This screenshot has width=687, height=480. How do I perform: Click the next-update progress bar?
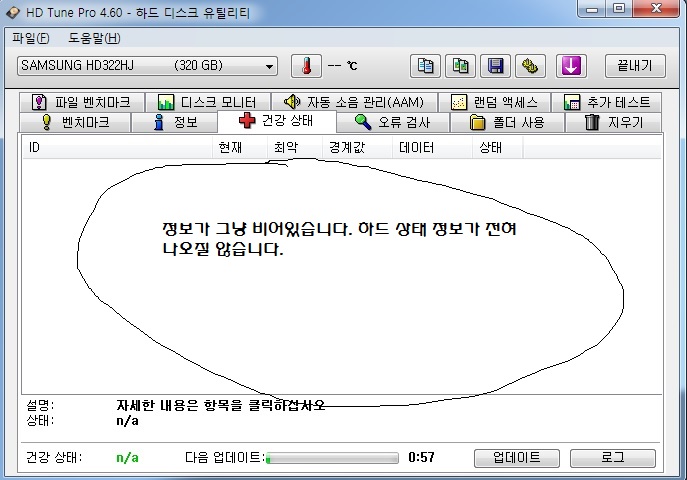[x=332, y=458]
